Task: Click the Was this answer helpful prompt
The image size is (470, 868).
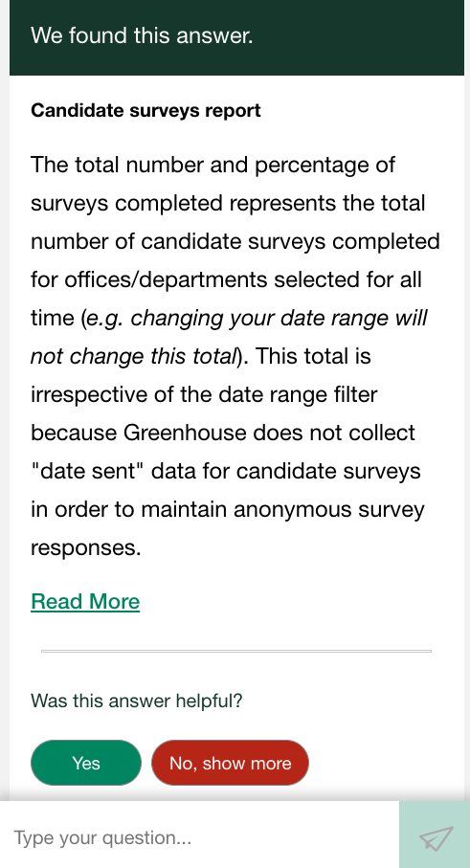Action: pos(136,701)
